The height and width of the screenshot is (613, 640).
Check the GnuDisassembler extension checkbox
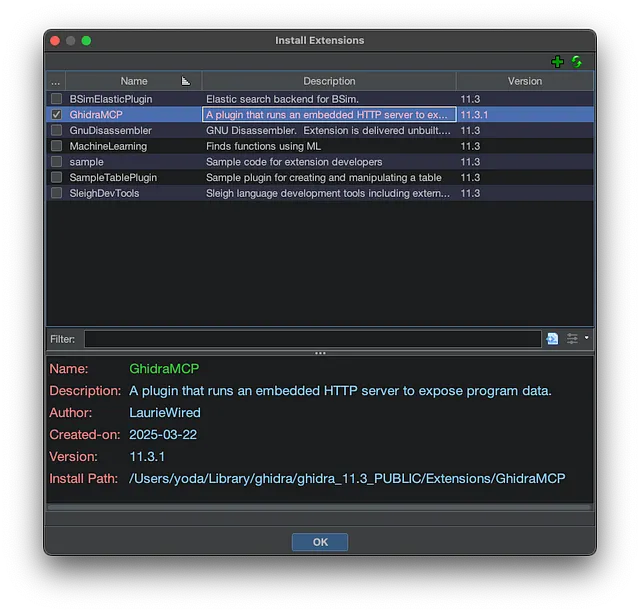(56, 130)
